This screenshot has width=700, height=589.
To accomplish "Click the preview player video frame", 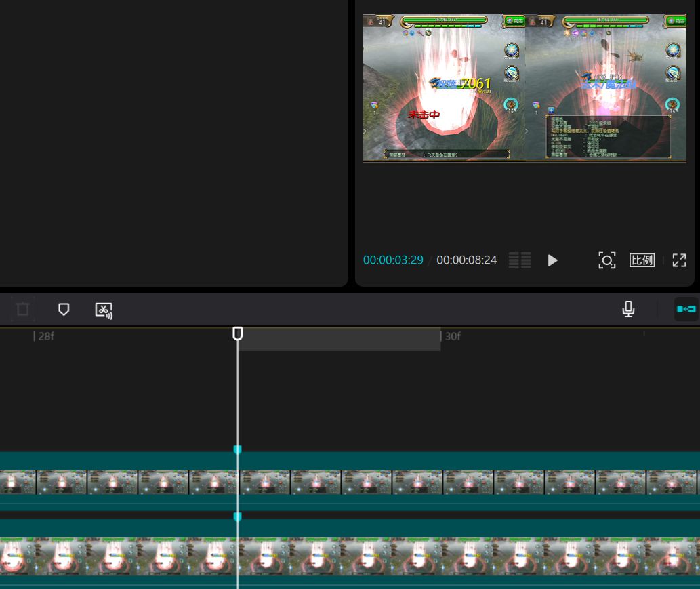I will click(524, 88).
